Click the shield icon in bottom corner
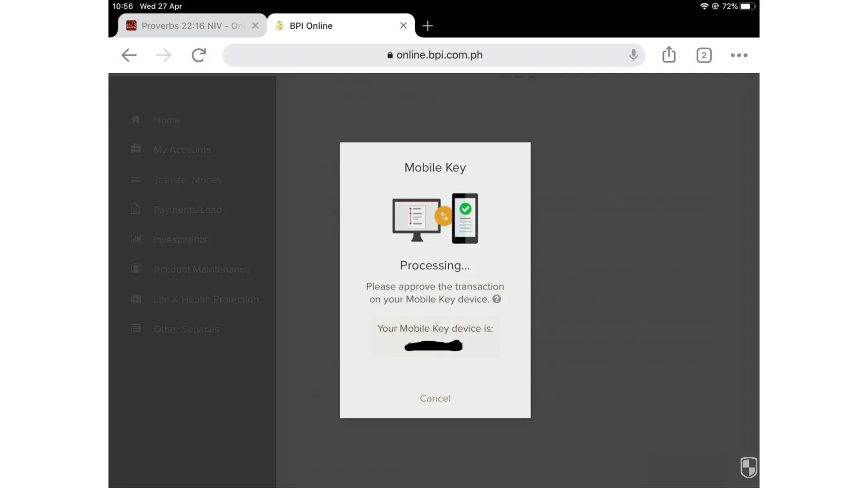 [748, 467]
